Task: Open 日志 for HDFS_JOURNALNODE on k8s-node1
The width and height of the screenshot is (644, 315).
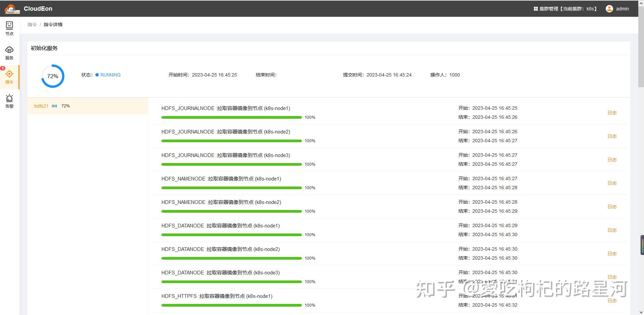Action: [612, 113]
